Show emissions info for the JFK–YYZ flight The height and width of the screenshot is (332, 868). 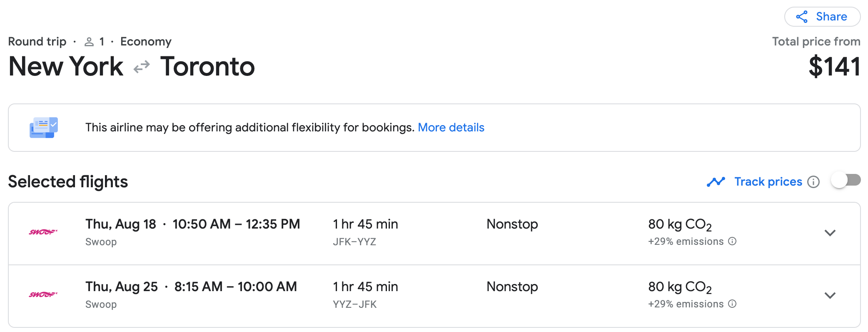coord(732,241)
